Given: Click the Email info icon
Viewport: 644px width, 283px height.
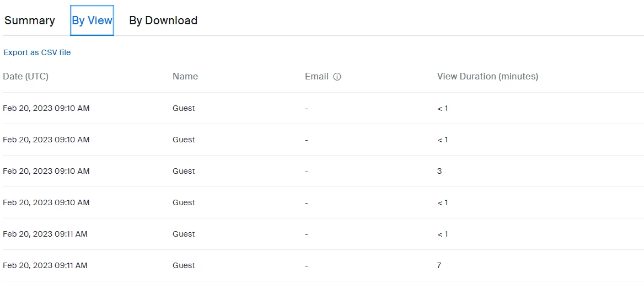Looking at the screenshot, I should click(337, 77).
